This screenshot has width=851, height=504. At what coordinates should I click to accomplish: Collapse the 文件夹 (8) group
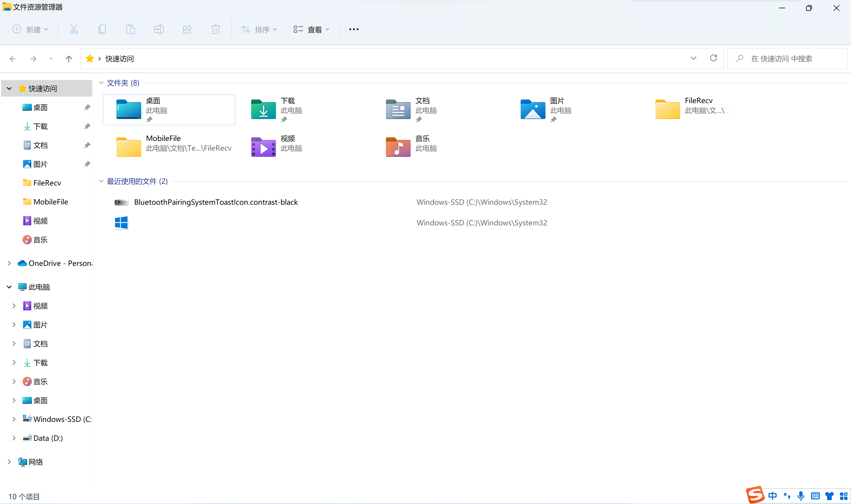pos(101,82)
